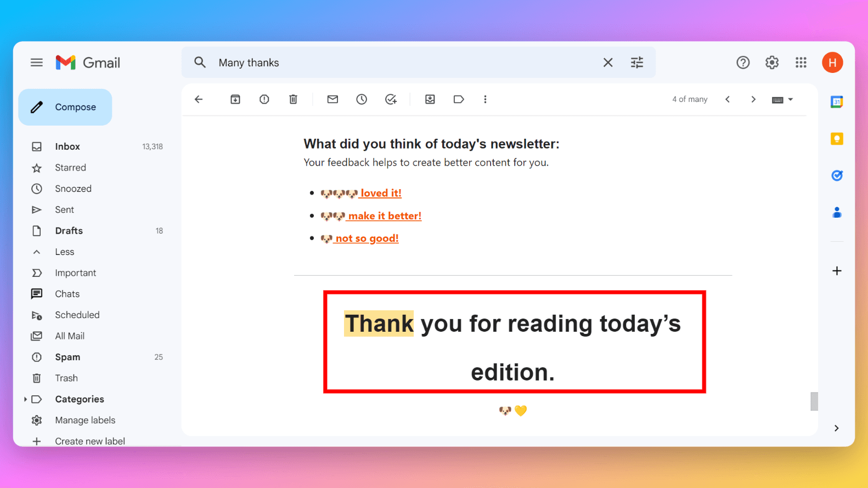Report this email as spam

(x=264, y=99)
